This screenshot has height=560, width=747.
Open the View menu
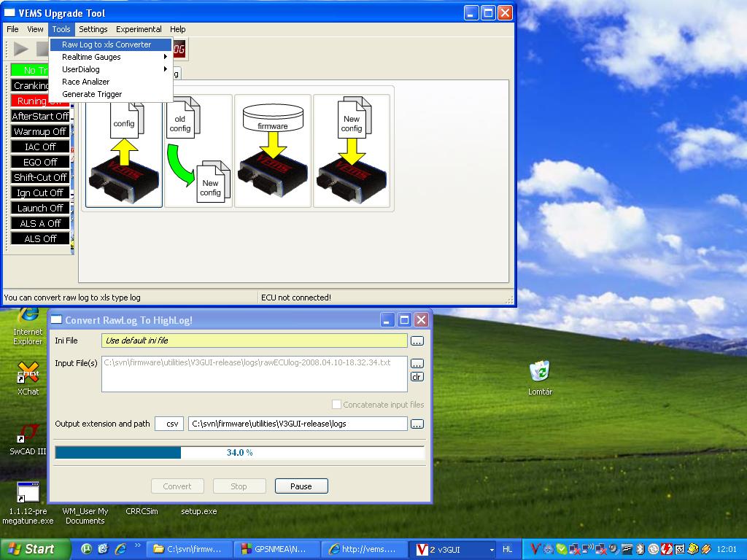click(35, 29)
